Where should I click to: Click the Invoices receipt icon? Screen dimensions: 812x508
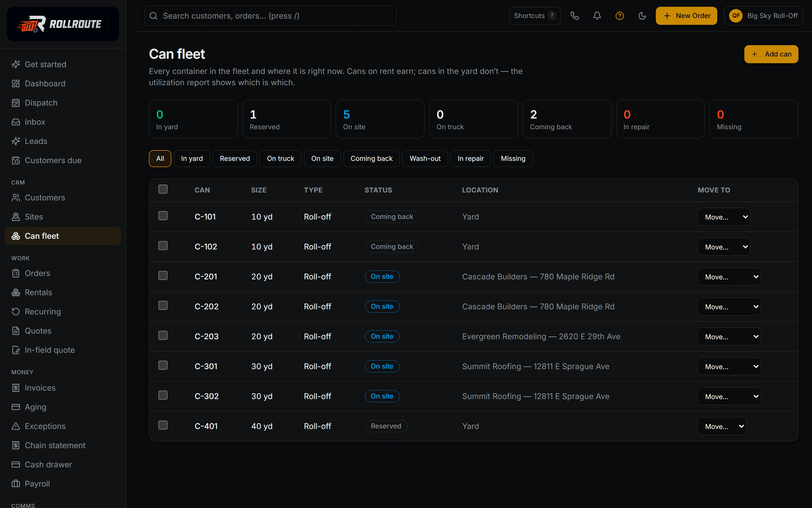pos(16,387)
